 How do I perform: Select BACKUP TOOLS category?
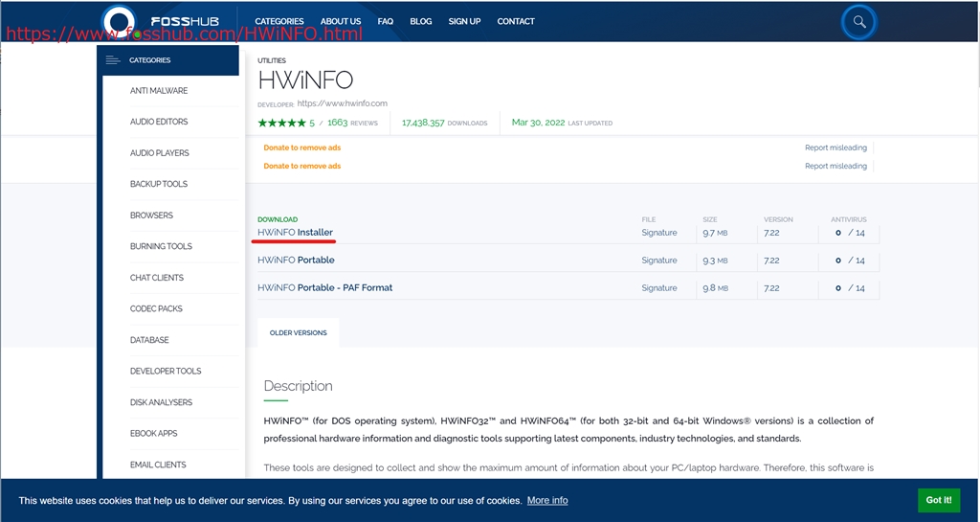[x=159, y=184]
